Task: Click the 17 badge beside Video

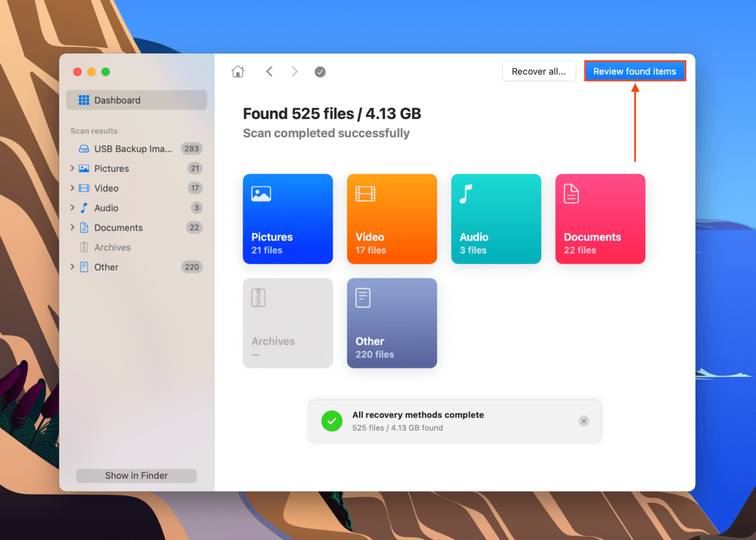Action: pos(195,188)
